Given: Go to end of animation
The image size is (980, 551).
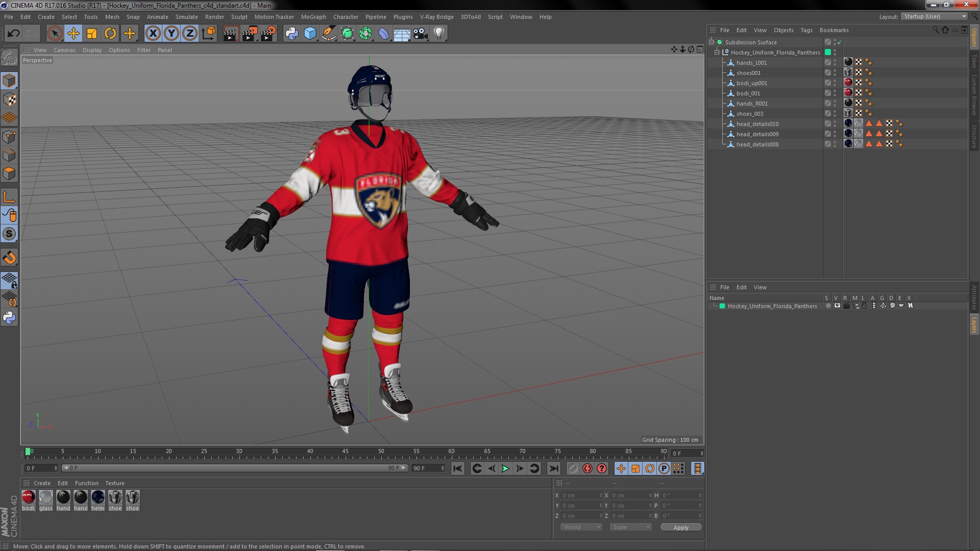Looking at the screenshot, I should click(x=554, y=468).
